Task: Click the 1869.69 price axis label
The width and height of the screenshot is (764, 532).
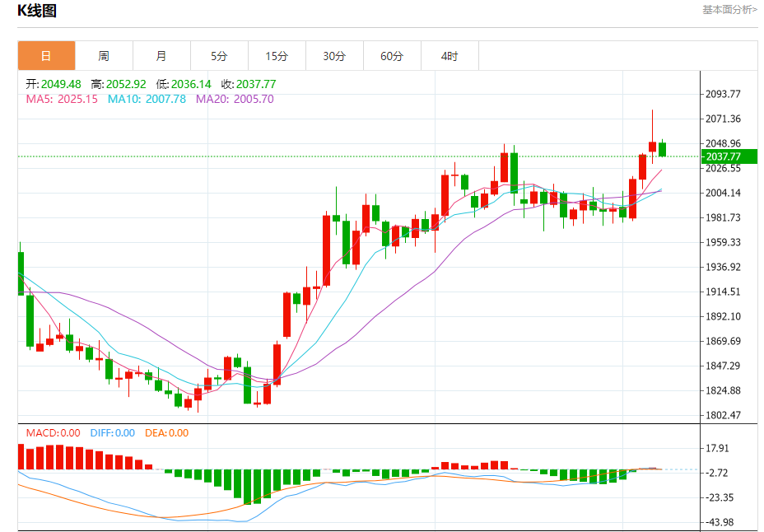Action: 723,342
